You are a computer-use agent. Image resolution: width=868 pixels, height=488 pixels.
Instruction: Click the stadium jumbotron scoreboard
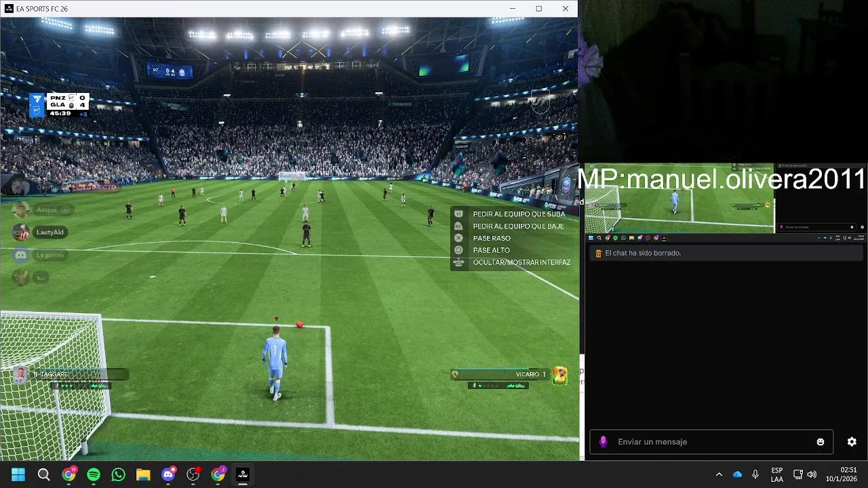click(x=169, y=70)
